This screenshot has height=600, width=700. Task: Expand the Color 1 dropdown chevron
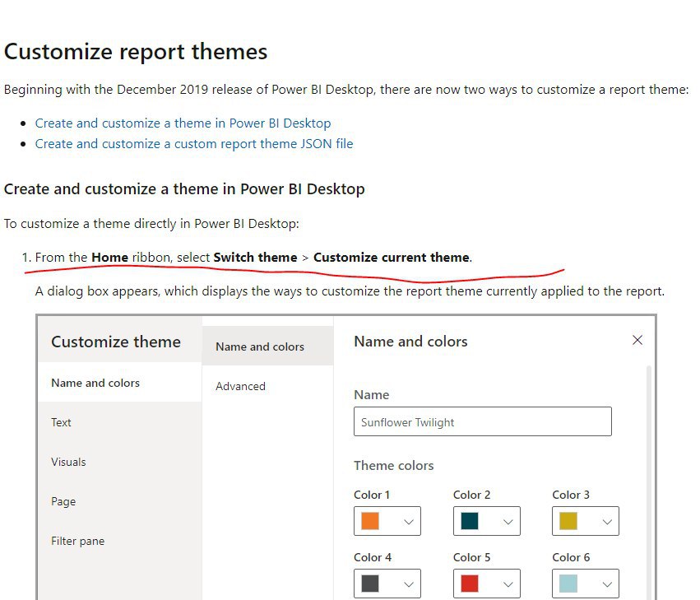coord(409,521)
